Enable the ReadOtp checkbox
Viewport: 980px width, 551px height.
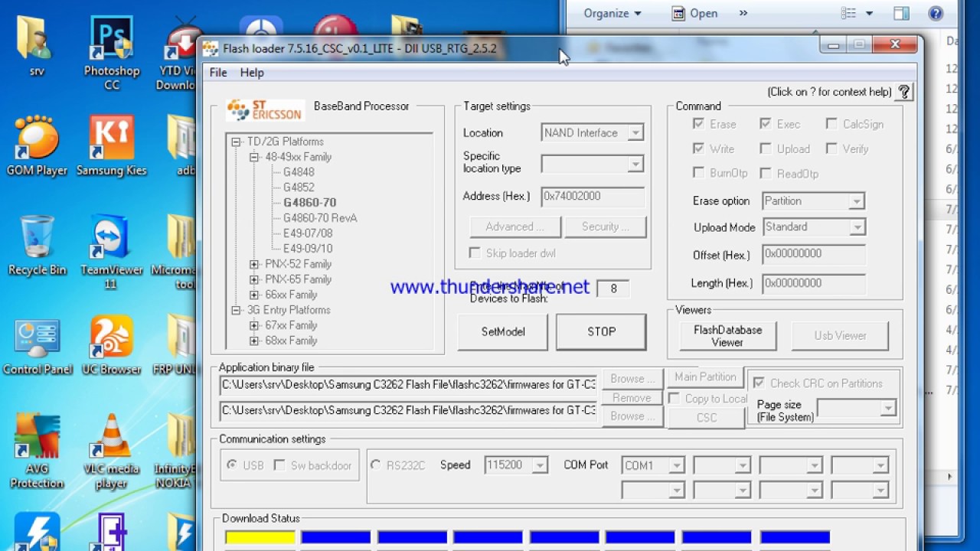pos(766,173)
